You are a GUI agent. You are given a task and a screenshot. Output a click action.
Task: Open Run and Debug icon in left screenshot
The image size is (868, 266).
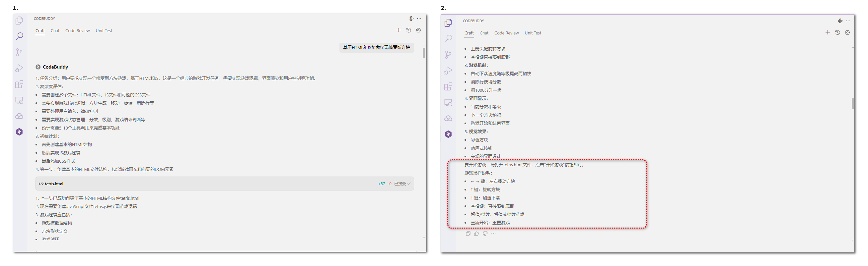click(x=19, y=68)
